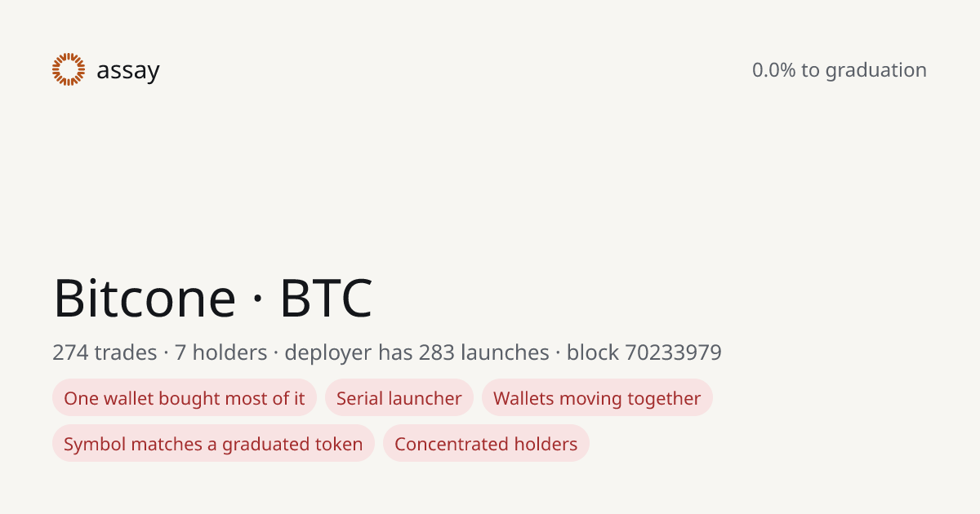Click the 274 trades stat

pyautogui.click(x=105, y=352)
